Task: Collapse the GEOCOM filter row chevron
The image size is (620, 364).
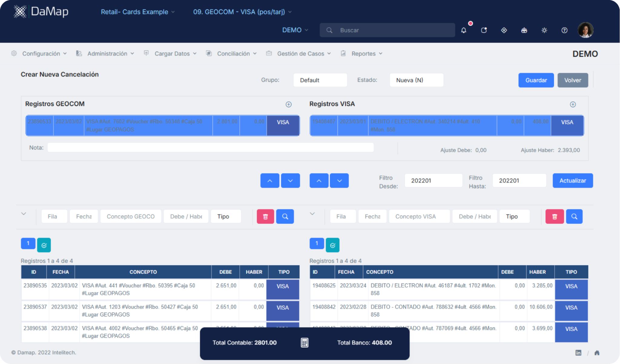Action: point(24,214)
